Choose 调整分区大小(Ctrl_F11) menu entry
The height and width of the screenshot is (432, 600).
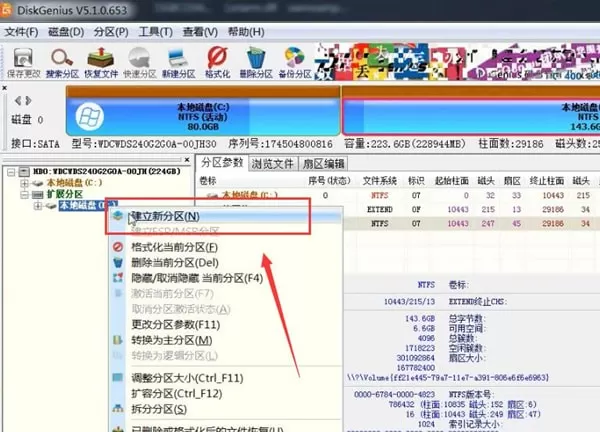click(226, 378)
